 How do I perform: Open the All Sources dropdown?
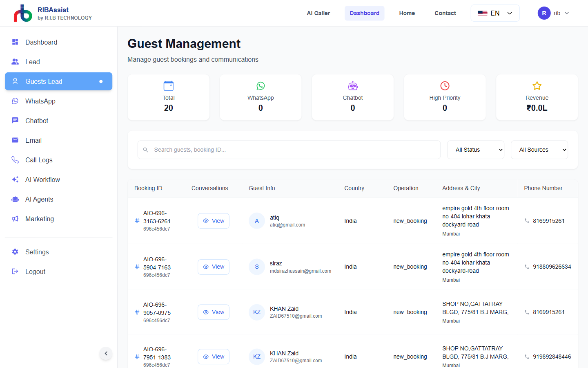coord(539,150)
